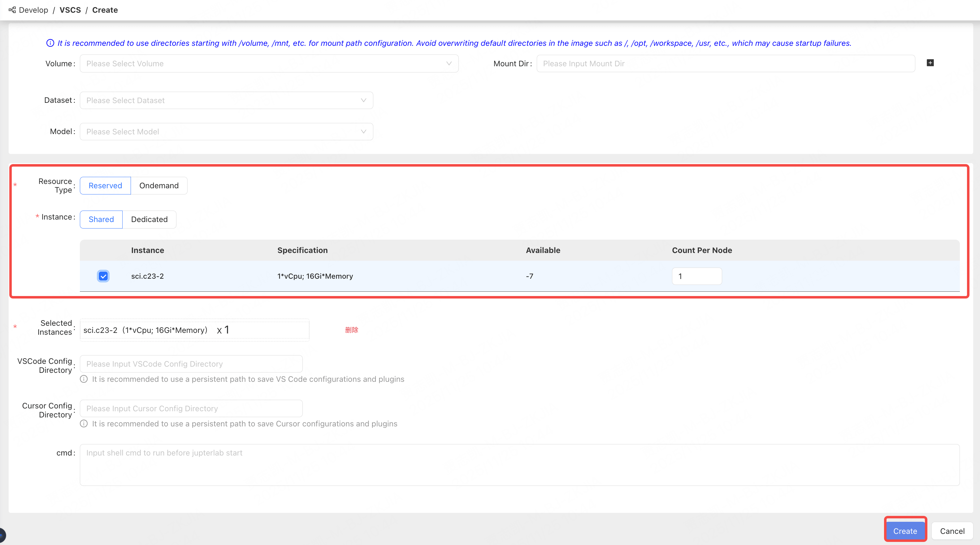The width and height of the screenshot is (980, 545).
Task: Focus the Count Per Node input
Action: (696, 276)
